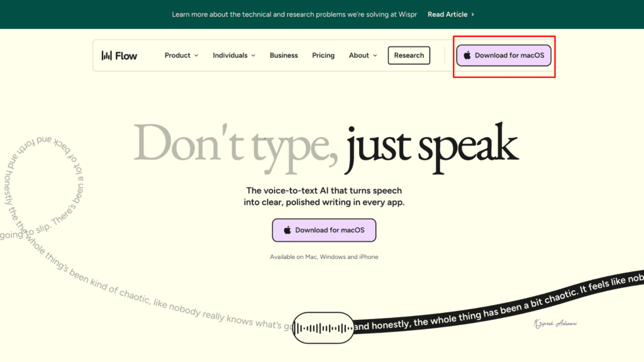Expand the Product dropdown menu
This screenshot has height=362, width=644.
tap(181, 55)
